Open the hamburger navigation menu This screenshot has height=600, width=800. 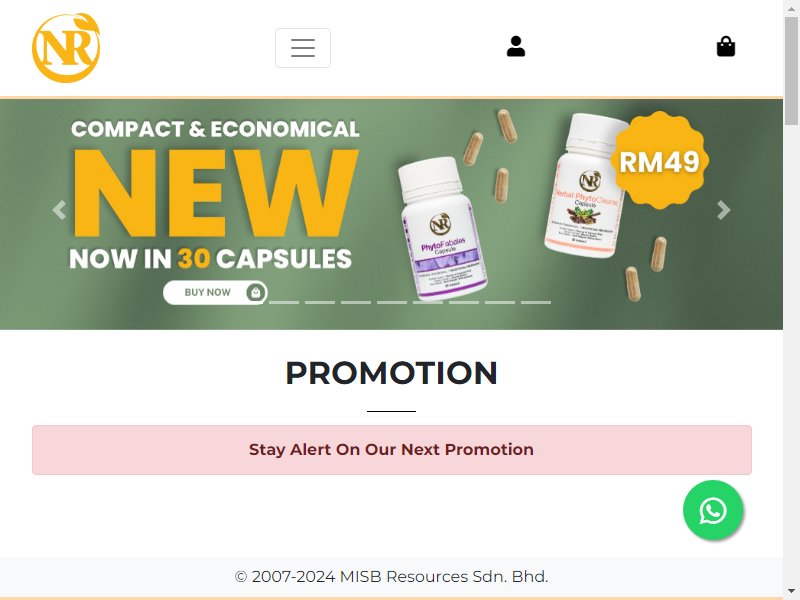tap(303, 48)
